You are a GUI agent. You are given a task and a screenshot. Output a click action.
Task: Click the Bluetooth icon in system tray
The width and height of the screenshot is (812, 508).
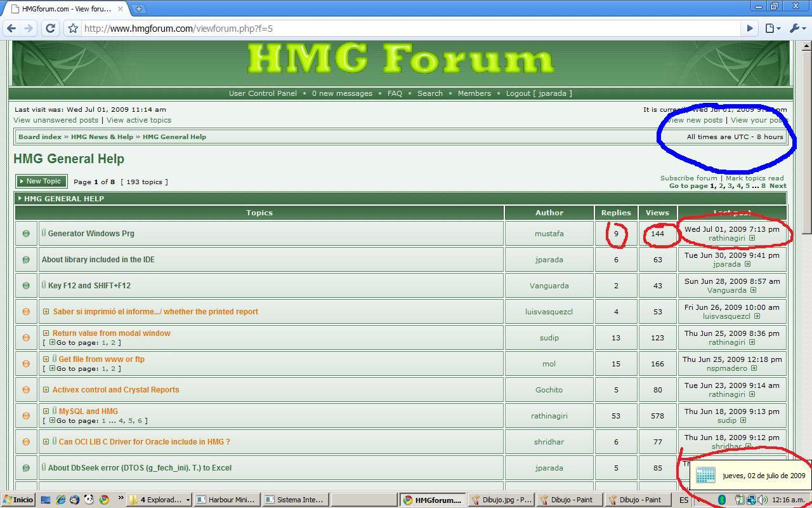click(721, 500)
